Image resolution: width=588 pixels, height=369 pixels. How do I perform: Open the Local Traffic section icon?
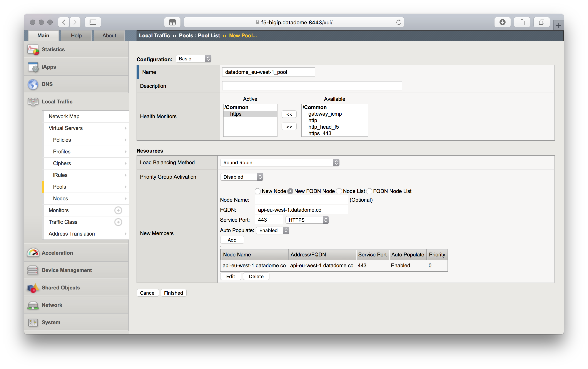point(33,102)
